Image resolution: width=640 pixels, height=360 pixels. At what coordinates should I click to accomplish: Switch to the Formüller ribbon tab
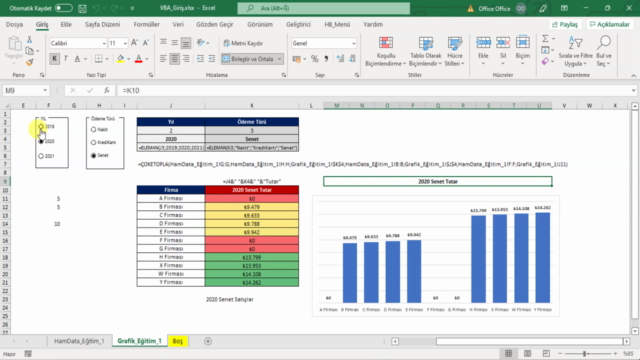coord(147,24)
